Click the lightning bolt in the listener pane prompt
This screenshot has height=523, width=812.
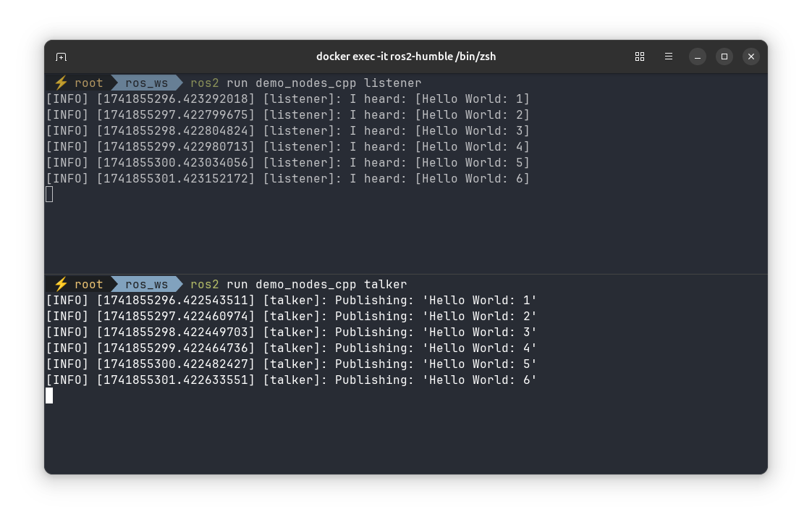[62, 83]
